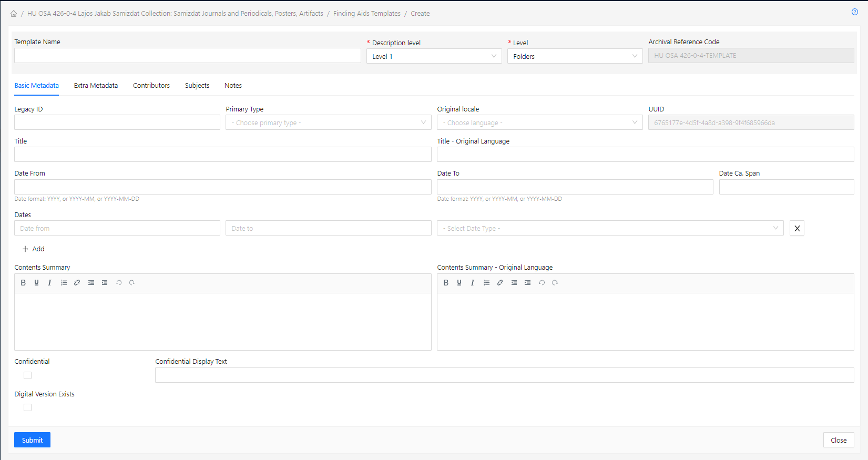Undo in Original Language summary editor
868x460 pixels.
coord(542,283)
